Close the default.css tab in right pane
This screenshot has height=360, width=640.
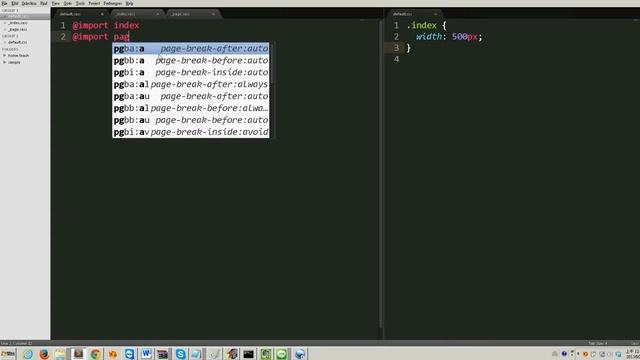435,14
